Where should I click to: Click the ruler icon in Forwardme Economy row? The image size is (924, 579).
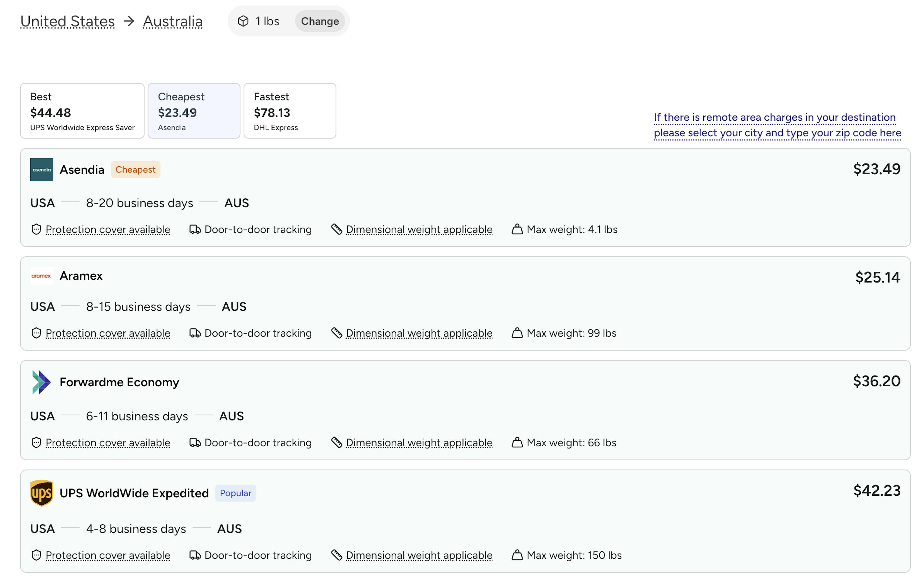(337, 443)
